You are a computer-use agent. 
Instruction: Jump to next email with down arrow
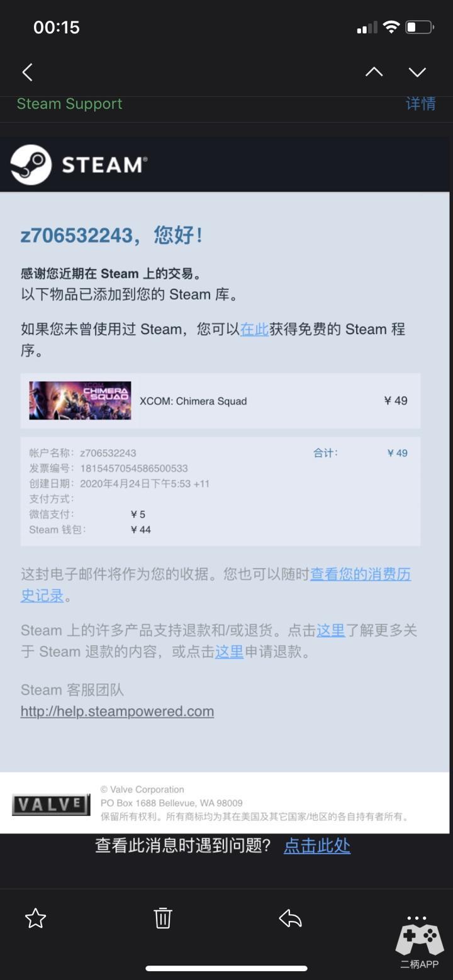point(417,72)
